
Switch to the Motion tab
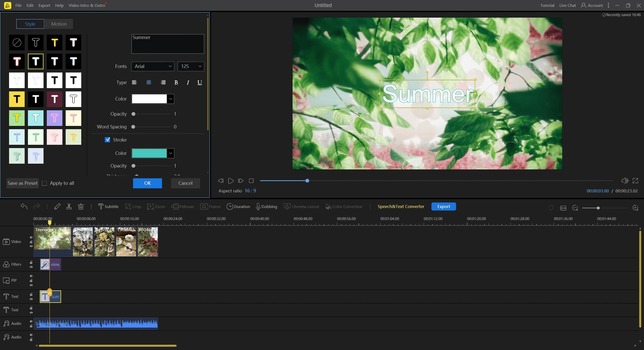click(x=59, y=24)
